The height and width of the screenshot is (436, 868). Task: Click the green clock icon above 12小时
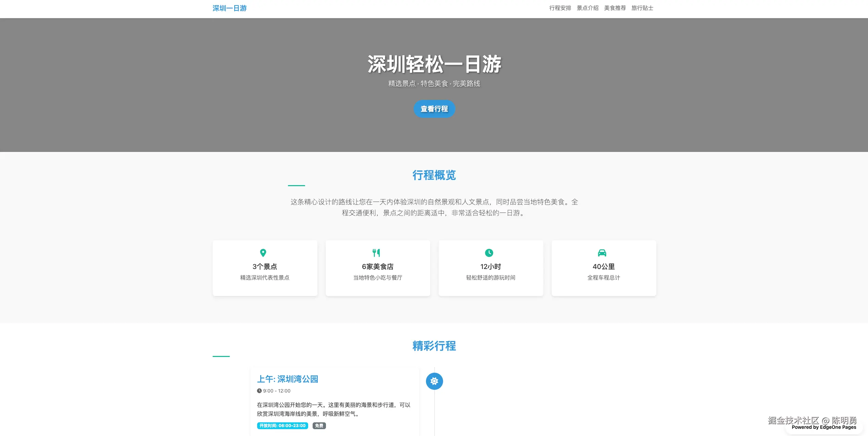489,253
